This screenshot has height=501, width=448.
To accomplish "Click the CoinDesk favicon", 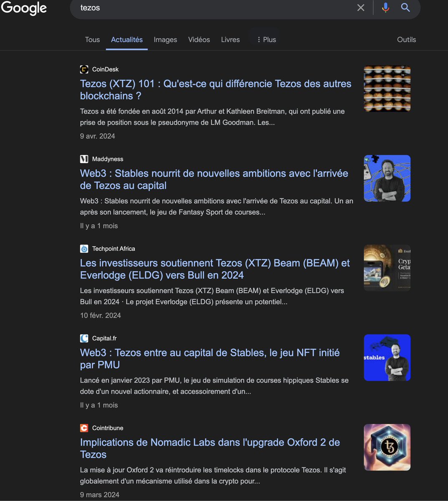I will click(x=84, y=69).
